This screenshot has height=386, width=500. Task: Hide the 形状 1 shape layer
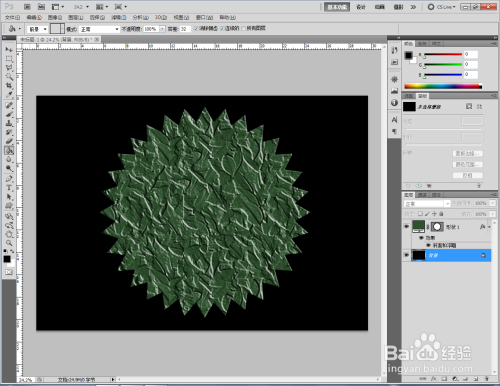(406, 227)
